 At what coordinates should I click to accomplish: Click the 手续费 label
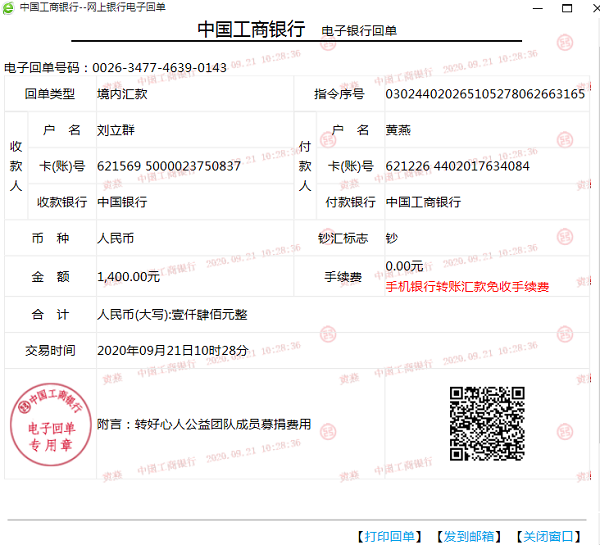[x=343, y=276]
